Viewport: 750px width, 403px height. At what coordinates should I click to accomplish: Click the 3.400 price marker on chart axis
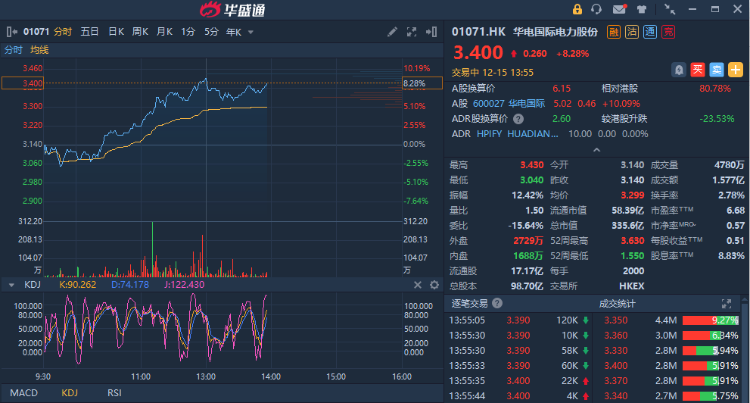[x=22, y=83]
